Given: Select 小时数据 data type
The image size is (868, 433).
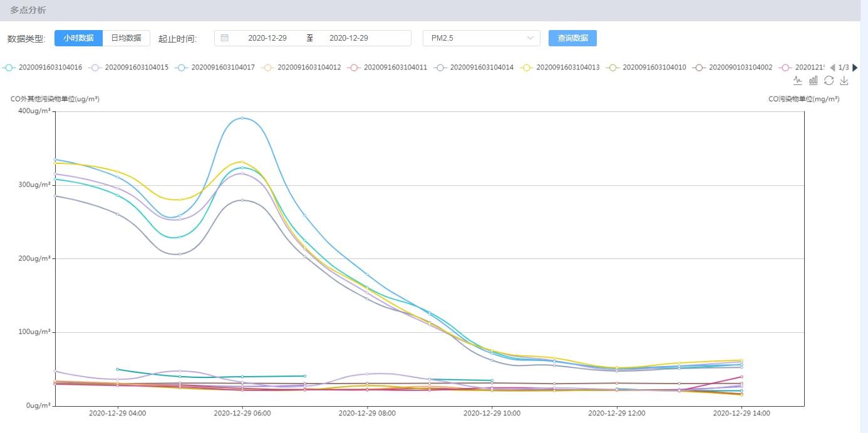Looking at the screenshot, I should click(78, 38).
